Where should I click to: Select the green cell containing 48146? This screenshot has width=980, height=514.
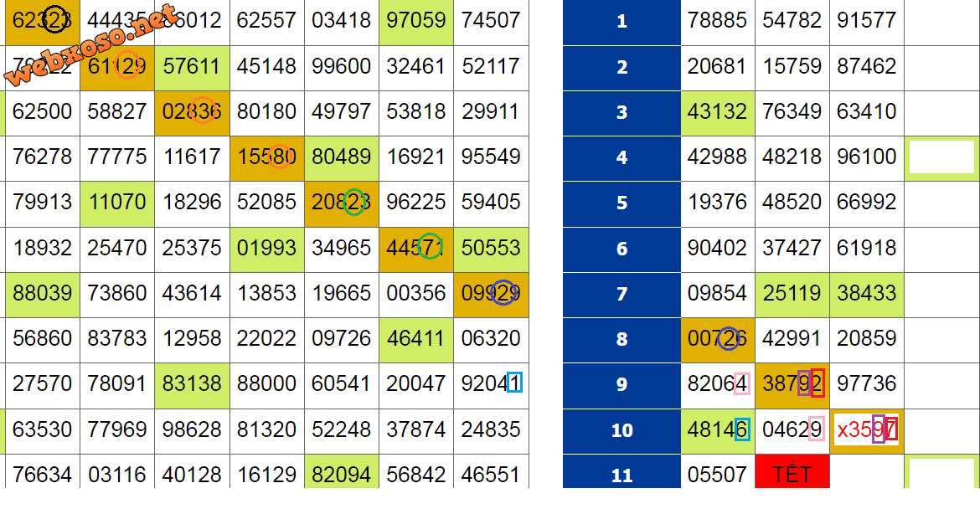[x=717, y=429]
